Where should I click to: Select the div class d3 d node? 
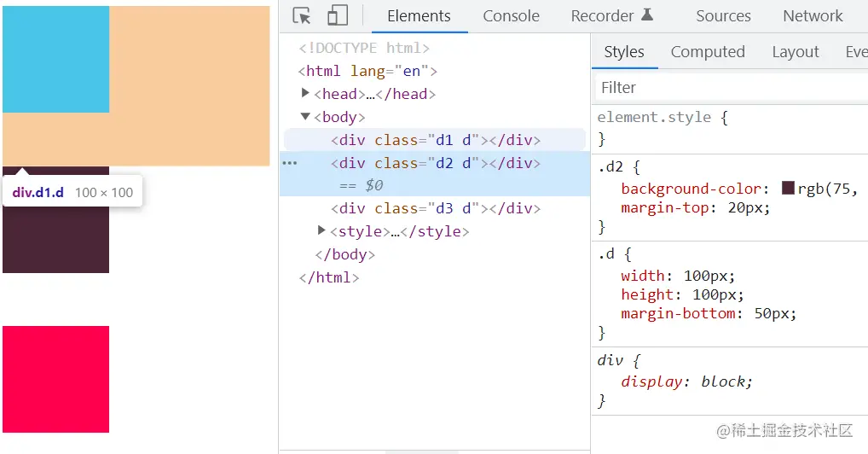436,208
